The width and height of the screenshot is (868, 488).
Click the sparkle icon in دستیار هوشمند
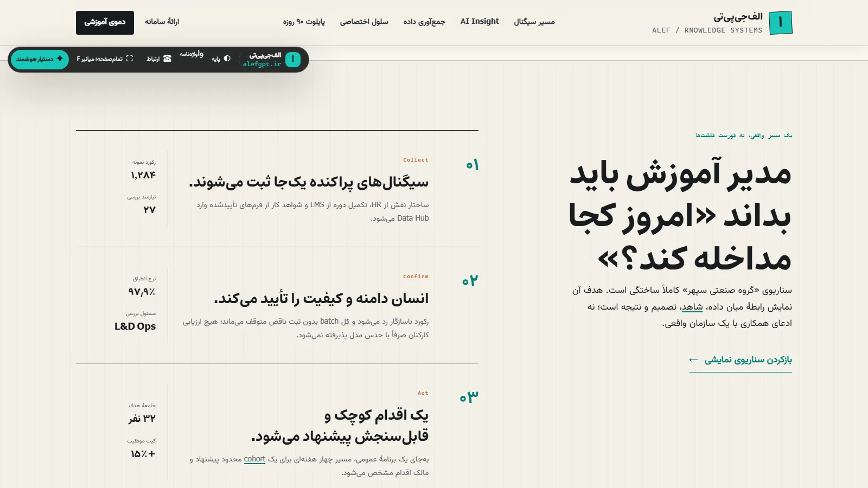(60, 59)
